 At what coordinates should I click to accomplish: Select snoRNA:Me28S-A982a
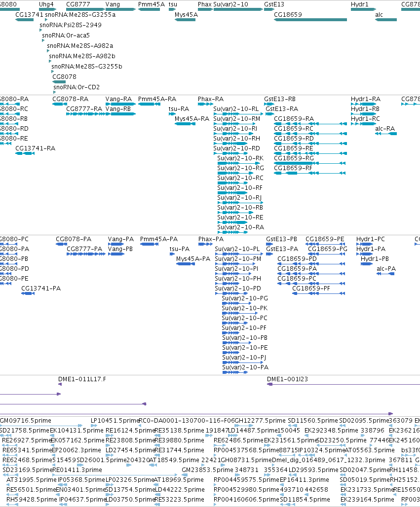point(80,45)
